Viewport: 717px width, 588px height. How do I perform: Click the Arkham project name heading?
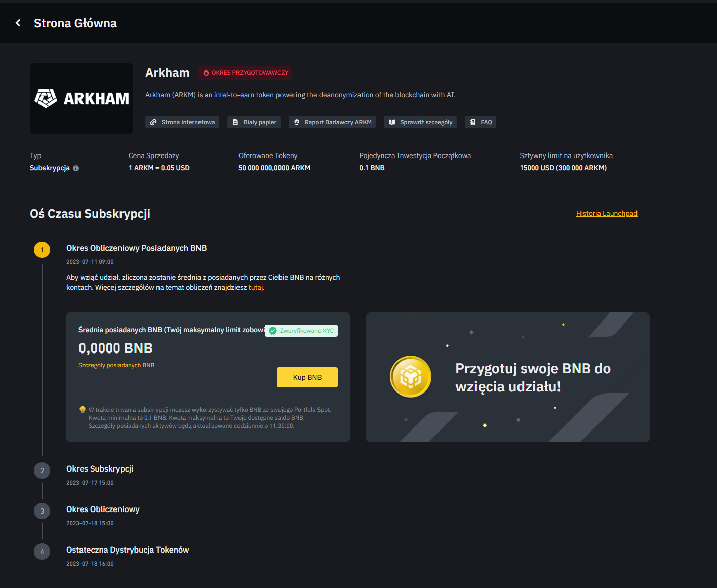coord(168,73)
